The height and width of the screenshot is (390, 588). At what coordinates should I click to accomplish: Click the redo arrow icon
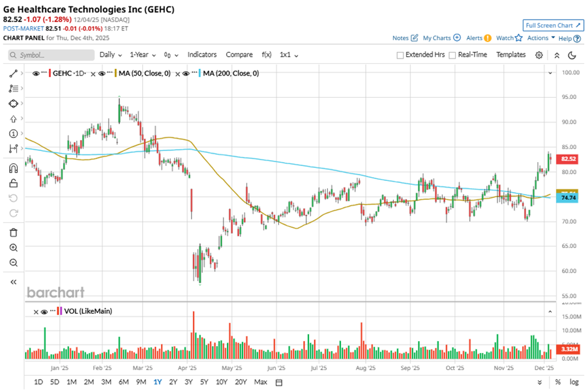13,213
